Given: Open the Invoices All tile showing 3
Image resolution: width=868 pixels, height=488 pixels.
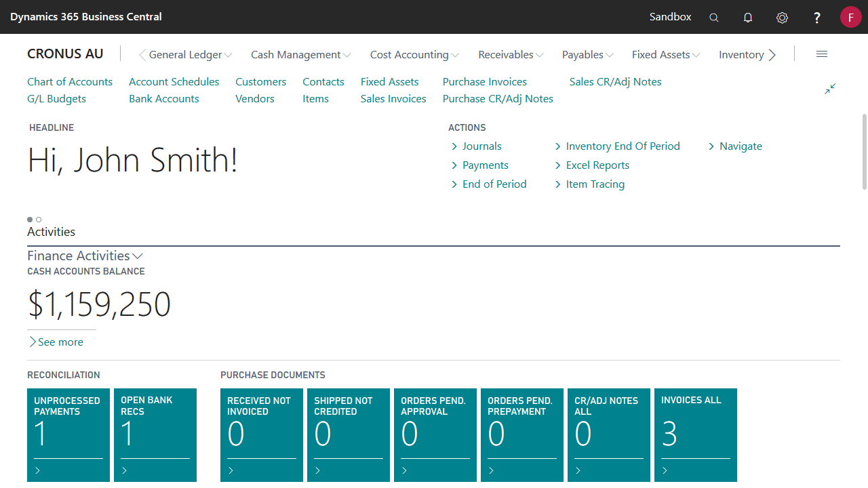Looking at the screenshot, I should pos(696,435).
